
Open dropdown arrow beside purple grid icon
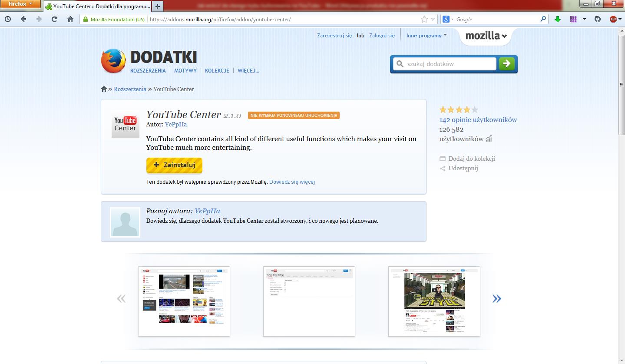(584, 19)
